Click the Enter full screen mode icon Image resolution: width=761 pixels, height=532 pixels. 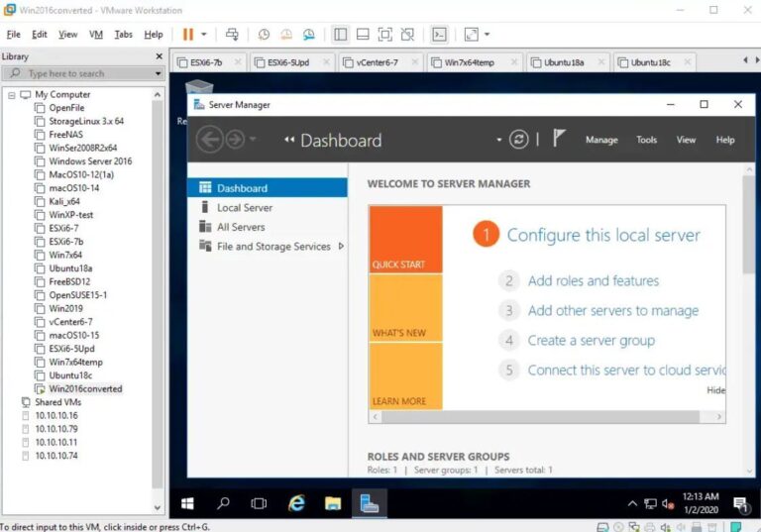[x=384, y=34]
